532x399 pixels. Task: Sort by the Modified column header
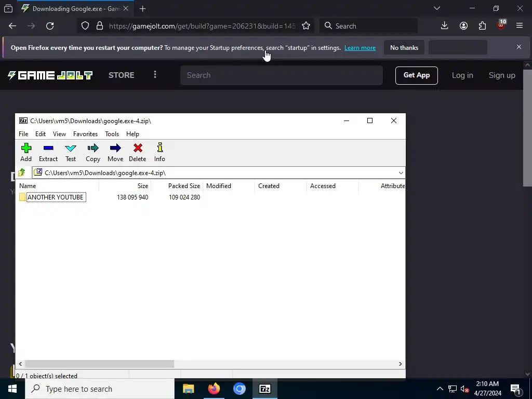coord(229,186)
